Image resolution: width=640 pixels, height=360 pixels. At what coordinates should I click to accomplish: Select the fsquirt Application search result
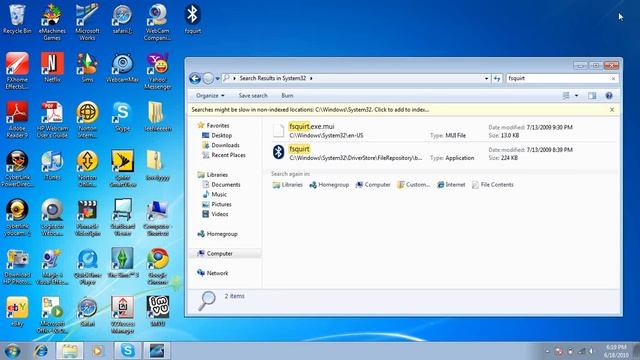click(x=443, y=153)
